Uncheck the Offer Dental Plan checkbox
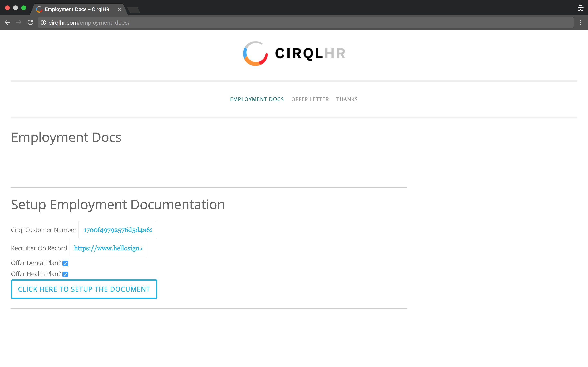Viewport: 588px width, 367px height. coord(65,263)
